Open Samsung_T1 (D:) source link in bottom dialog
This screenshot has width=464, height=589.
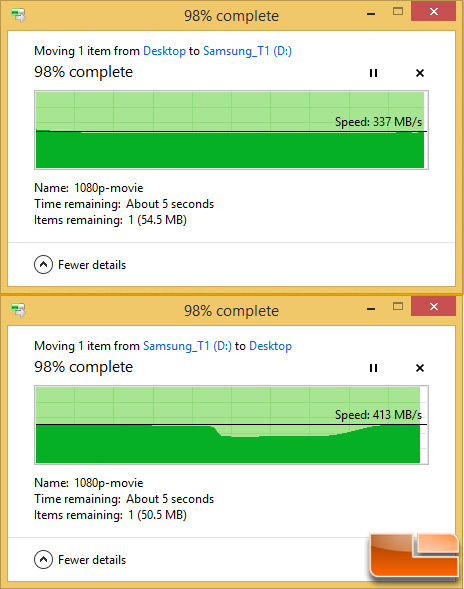[187, 346]
